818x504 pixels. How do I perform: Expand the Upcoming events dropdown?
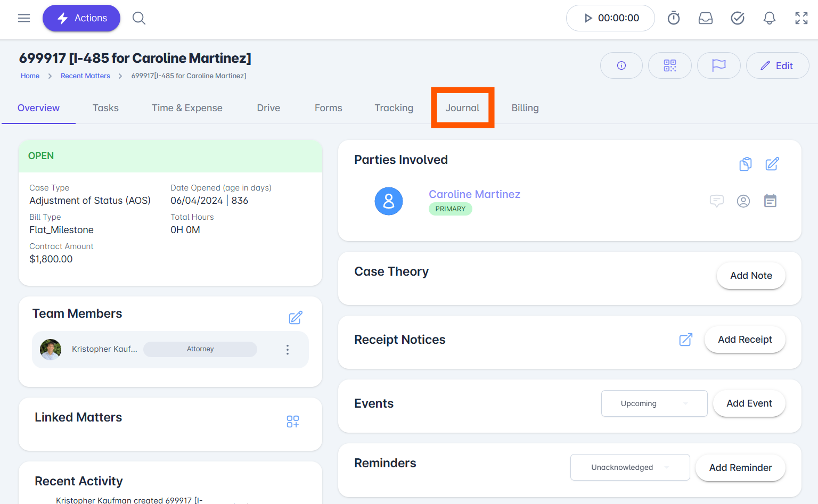tap(655, 403)
